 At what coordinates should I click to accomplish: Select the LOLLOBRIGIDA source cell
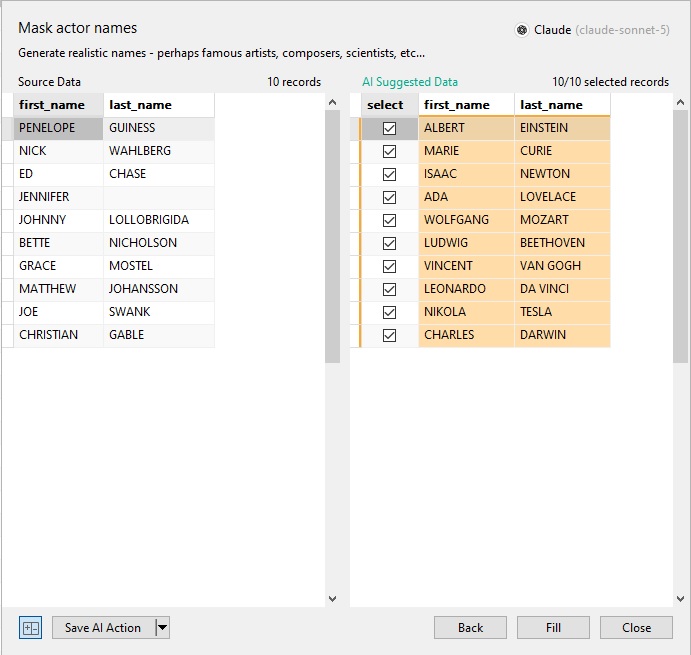pos(159,220)
